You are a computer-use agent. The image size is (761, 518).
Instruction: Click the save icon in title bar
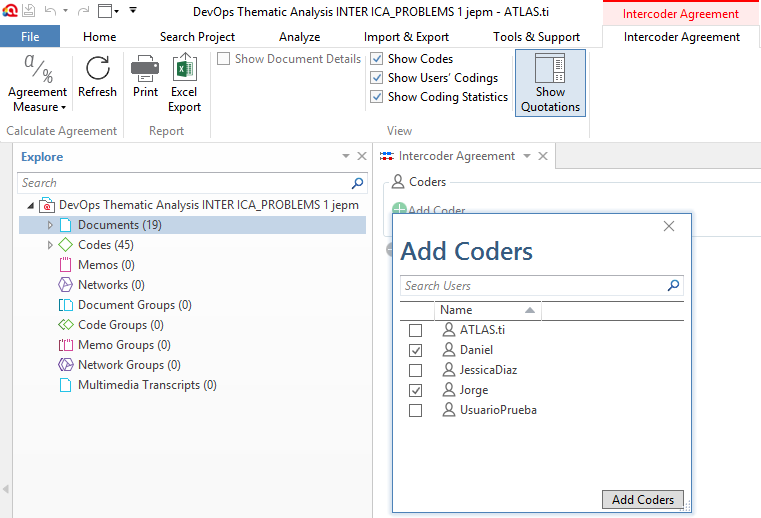coord(29,10)
